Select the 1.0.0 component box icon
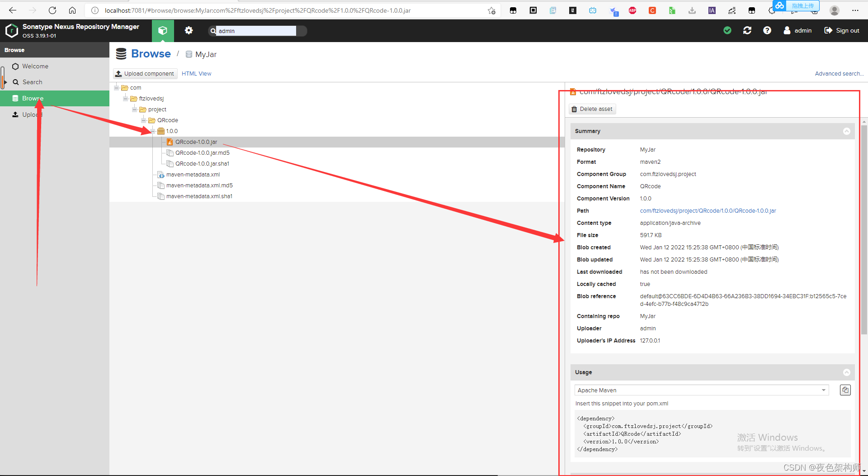The width and height of the screenshot is (868, 476). [160, 131]
